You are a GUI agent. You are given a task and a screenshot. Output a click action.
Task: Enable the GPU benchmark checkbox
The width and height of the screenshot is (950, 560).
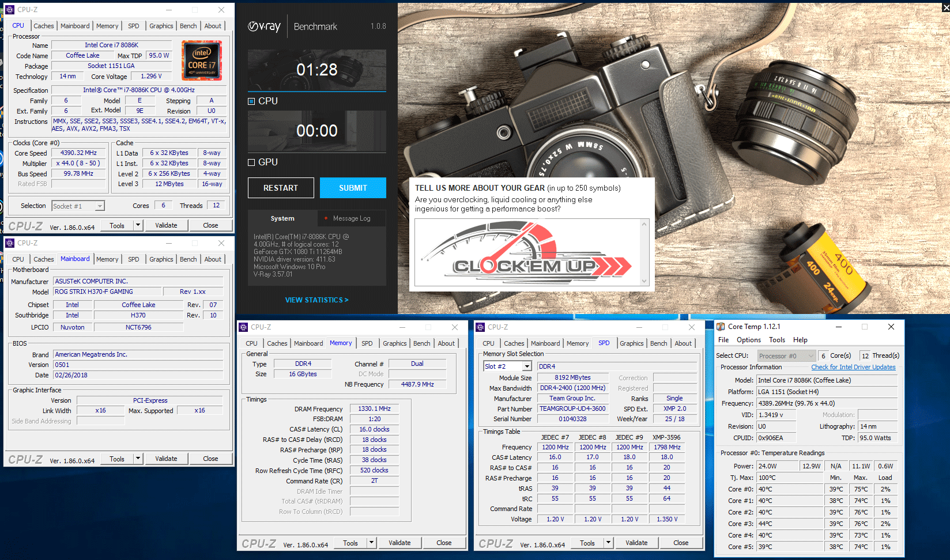[251, 162]
